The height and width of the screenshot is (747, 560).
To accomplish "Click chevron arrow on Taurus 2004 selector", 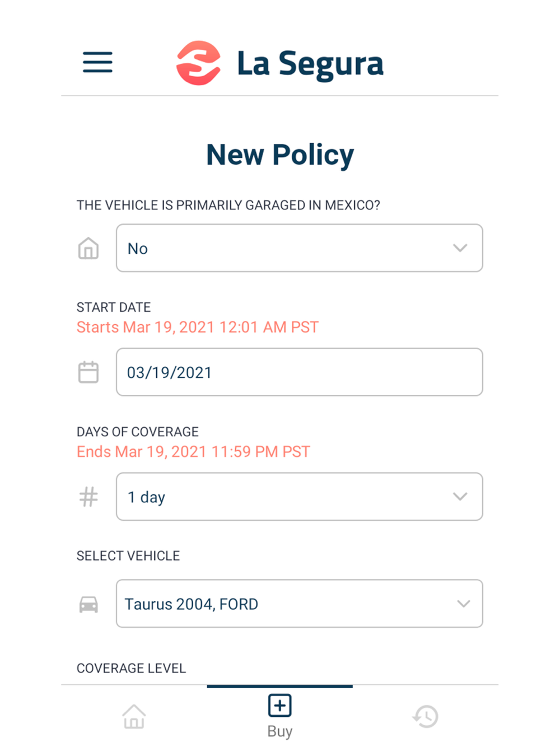I will coord(463,604).
